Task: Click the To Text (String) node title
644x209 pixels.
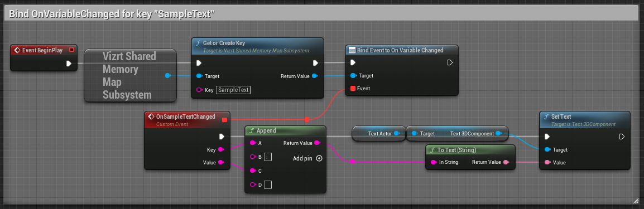Action: (456, 150)
